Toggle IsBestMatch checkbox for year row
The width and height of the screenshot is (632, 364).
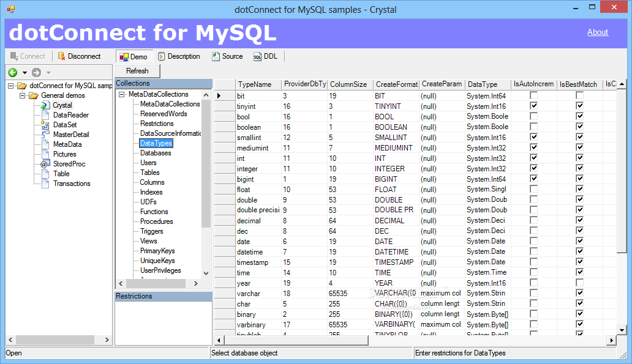click(579, 283)
